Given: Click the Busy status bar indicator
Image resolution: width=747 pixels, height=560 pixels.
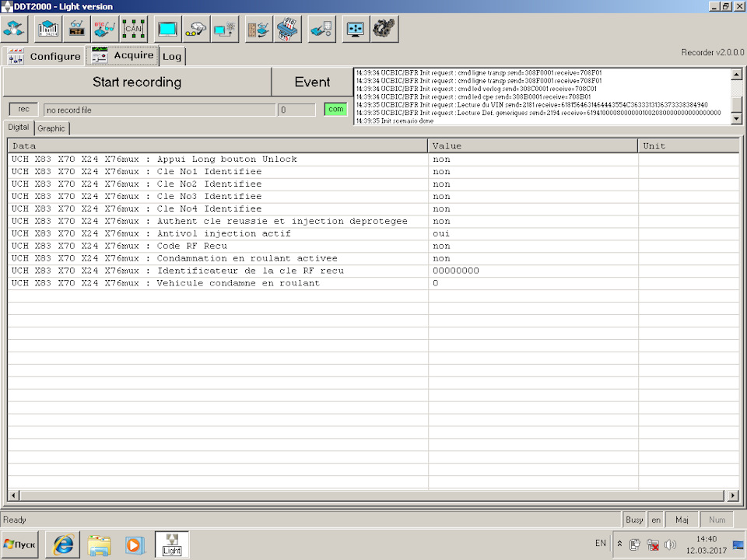Looking at the screenshot, I should coord(634,520).
